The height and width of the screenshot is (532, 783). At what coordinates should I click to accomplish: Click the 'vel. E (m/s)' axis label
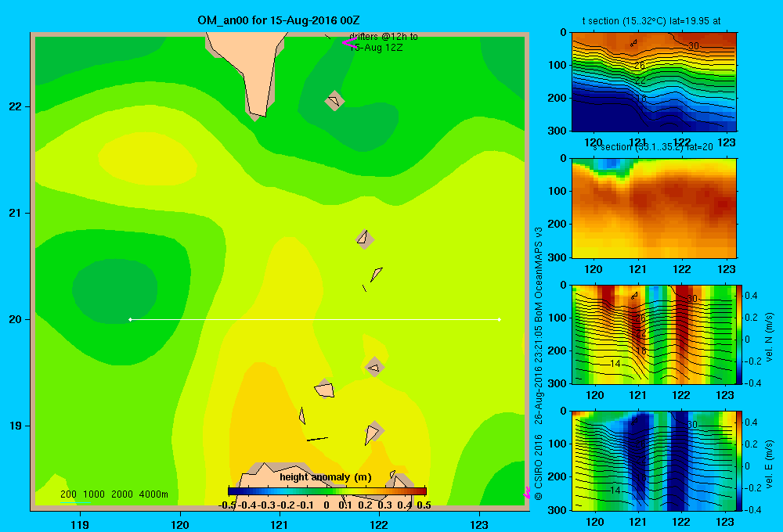769,463
